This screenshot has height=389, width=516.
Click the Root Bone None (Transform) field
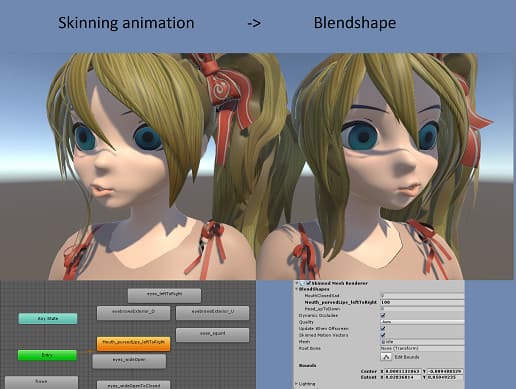pos(422,348)
